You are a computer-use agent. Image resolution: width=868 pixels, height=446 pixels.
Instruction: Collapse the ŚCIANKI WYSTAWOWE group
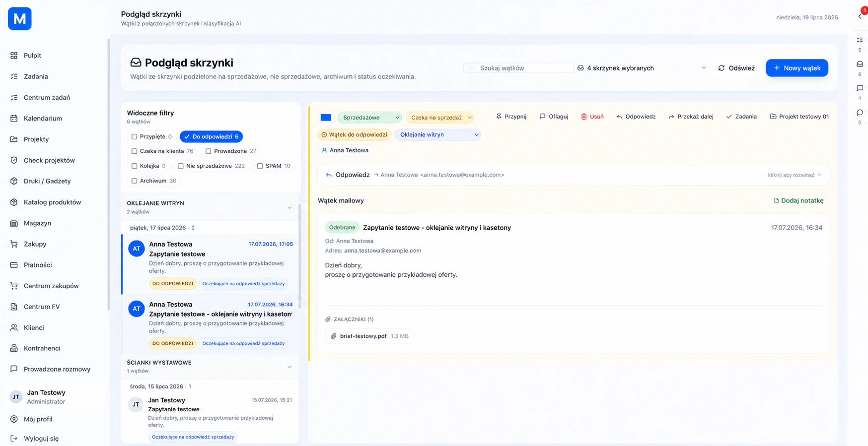click(x=289, y=367)
